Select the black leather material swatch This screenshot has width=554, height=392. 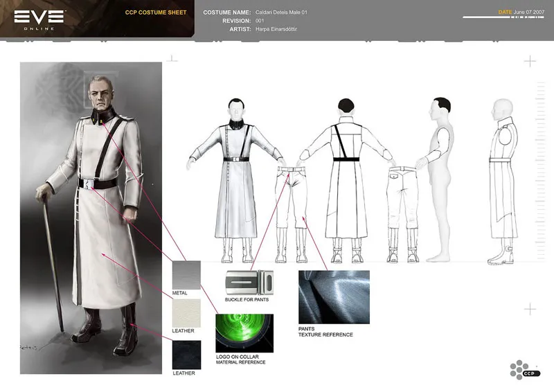coord(186,355)
